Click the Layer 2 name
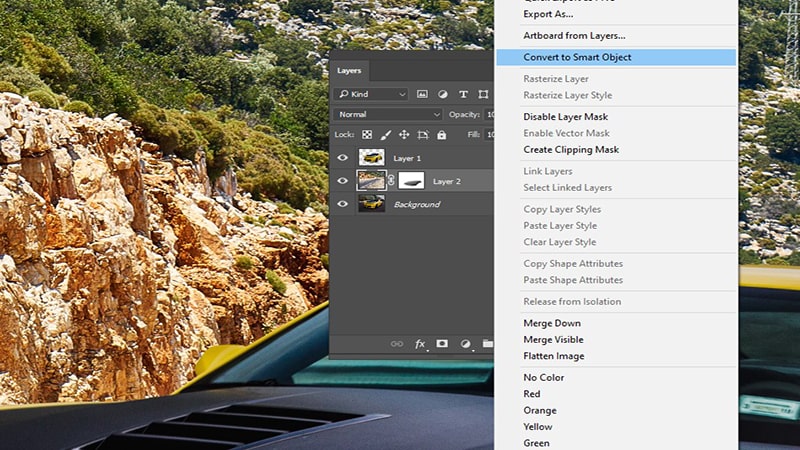The height and width of the screenshot is (450, 800). pyautogui.click(x=446, y=181)
